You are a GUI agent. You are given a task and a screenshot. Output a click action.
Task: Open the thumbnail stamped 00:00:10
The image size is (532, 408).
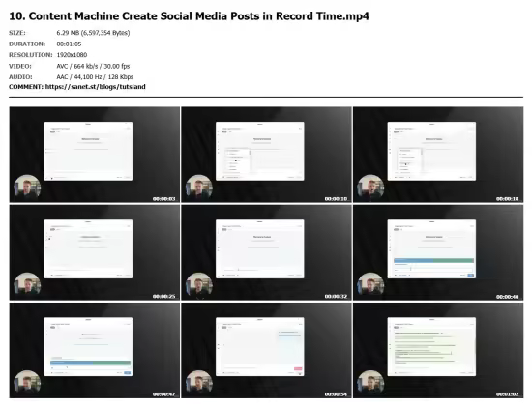[266, 155]
